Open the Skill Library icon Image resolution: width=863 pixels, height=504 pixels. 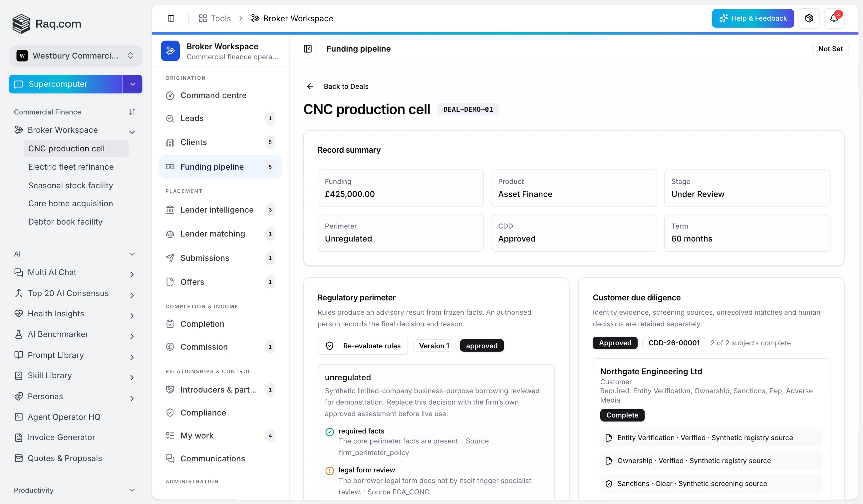click(x=19, y=375)
